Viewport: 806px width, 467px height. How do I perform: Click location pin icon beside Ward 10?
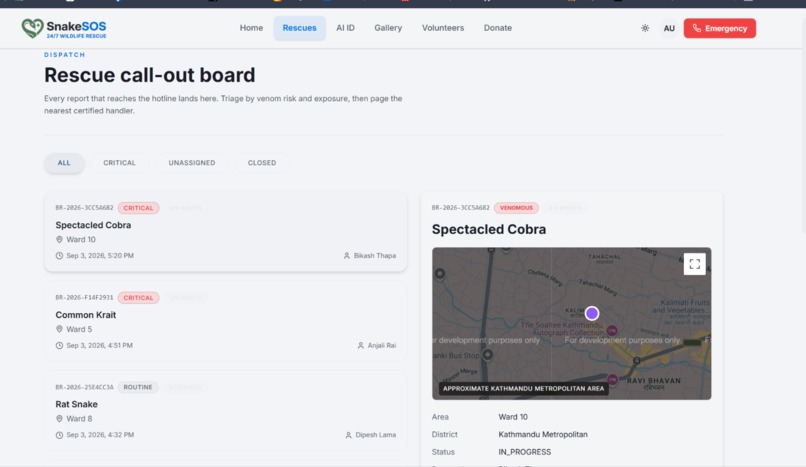(x=59, y=239)
